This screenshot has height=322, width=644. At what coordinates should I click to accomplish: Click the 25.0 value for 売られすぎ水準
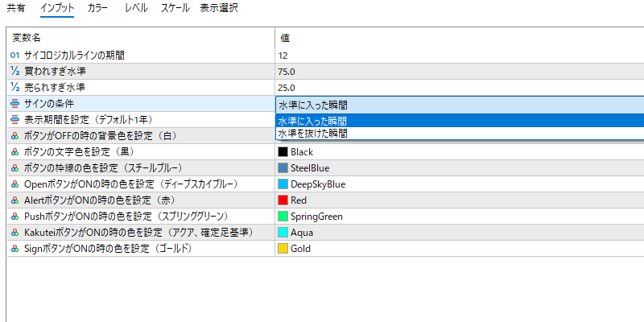(287, 88)
